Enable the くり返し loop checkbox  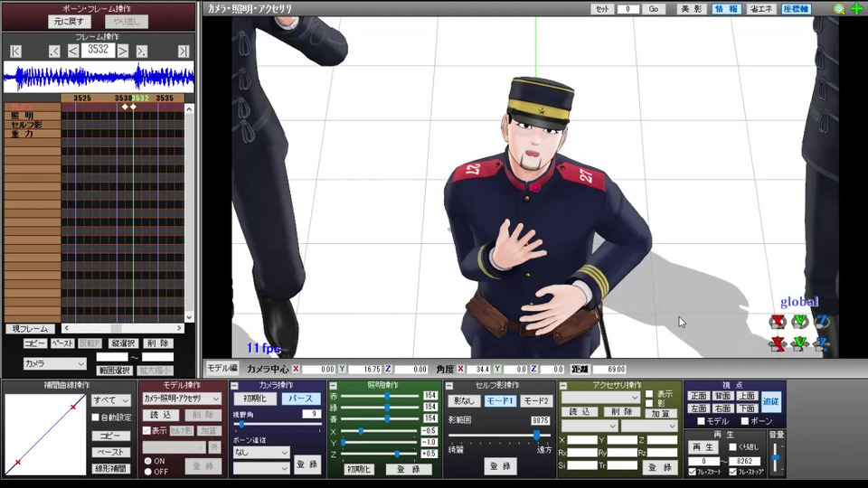[733, 447]
